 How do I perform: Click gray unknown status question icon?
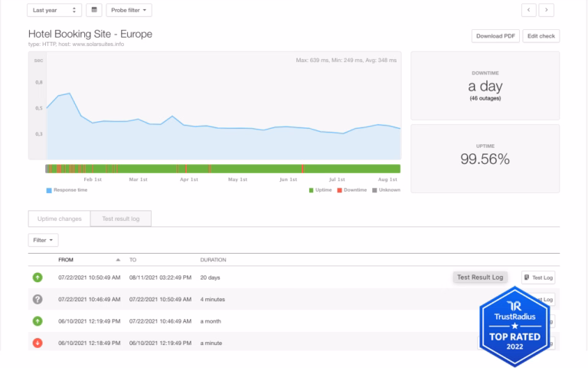click(x=38, y=299)
